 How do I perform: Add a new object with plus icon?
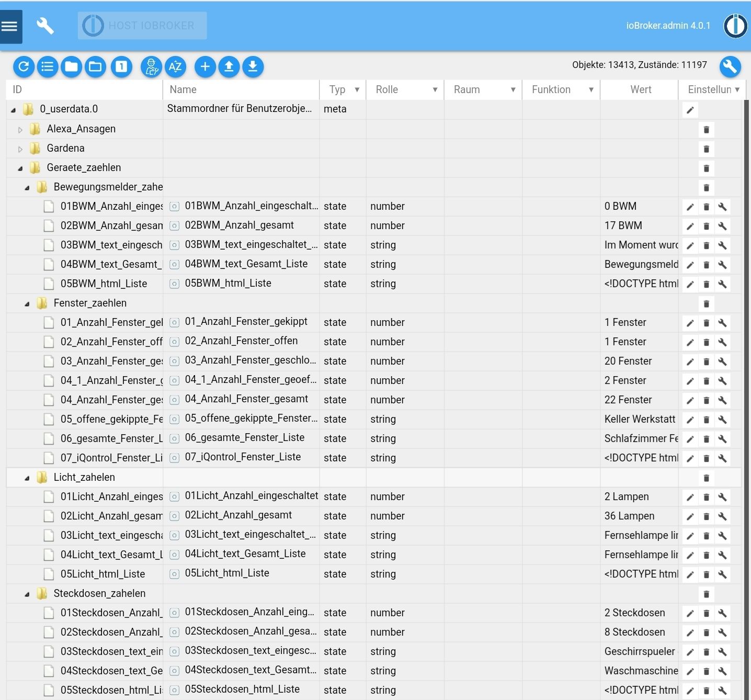[205, 66]
